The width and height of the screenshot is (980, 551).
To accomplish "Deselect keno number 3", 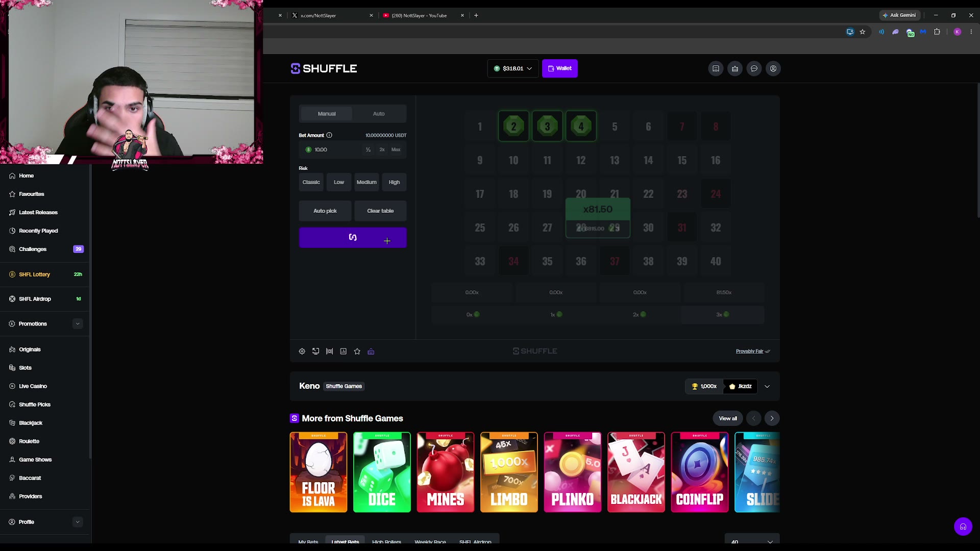I will [547, 126].
